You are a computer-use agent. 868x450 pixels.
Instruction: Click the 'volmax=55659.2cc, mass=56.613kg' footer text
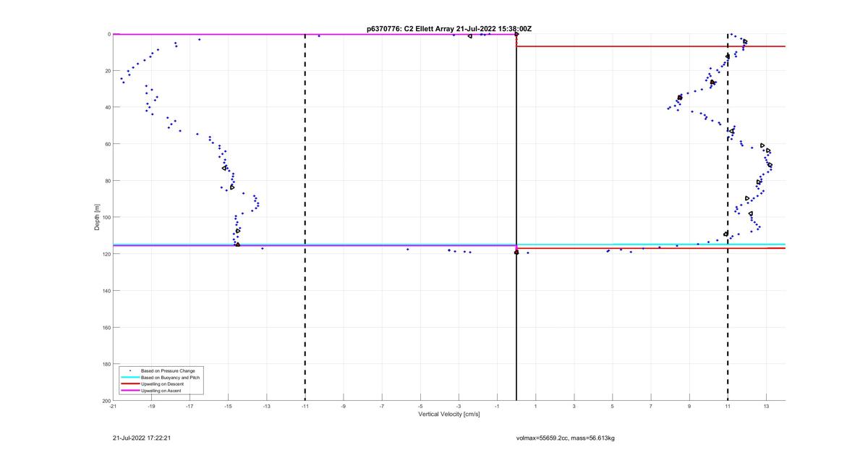(x=565, y=438)
